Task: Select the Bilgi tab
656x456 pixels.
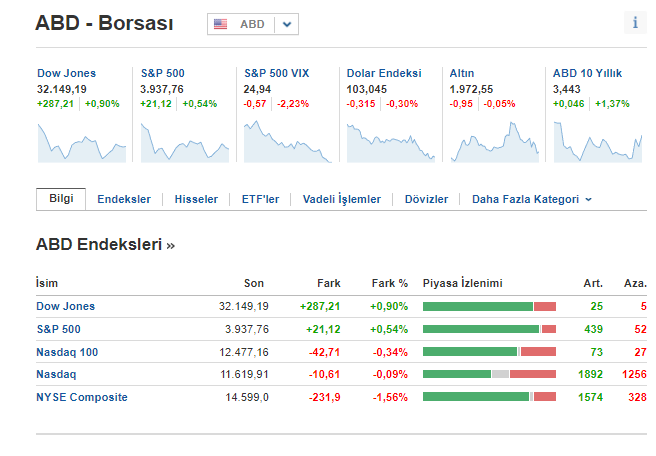Action: pos(61,198)
